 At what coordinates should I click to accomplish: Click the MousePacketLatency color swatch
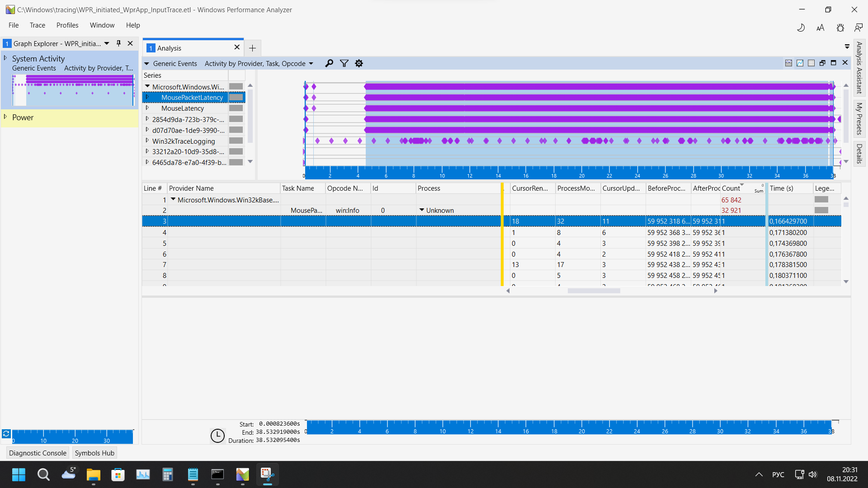[x=236, y=97]
